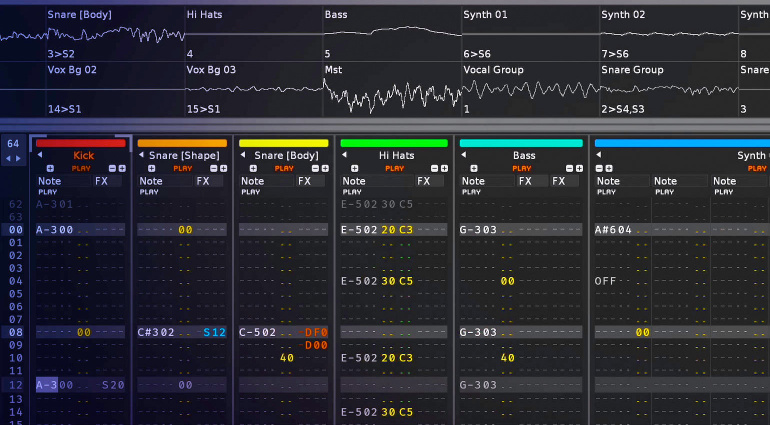
Task: Toggle the Bass track PLAY state
Action: [x=520, y=168]
